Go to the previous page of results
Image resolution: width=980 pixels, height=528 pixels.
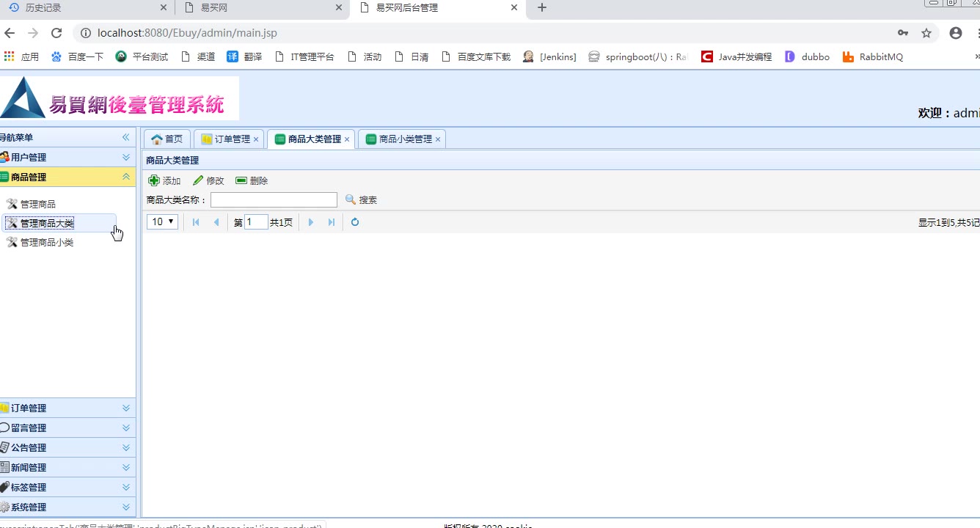click(216, 222)
